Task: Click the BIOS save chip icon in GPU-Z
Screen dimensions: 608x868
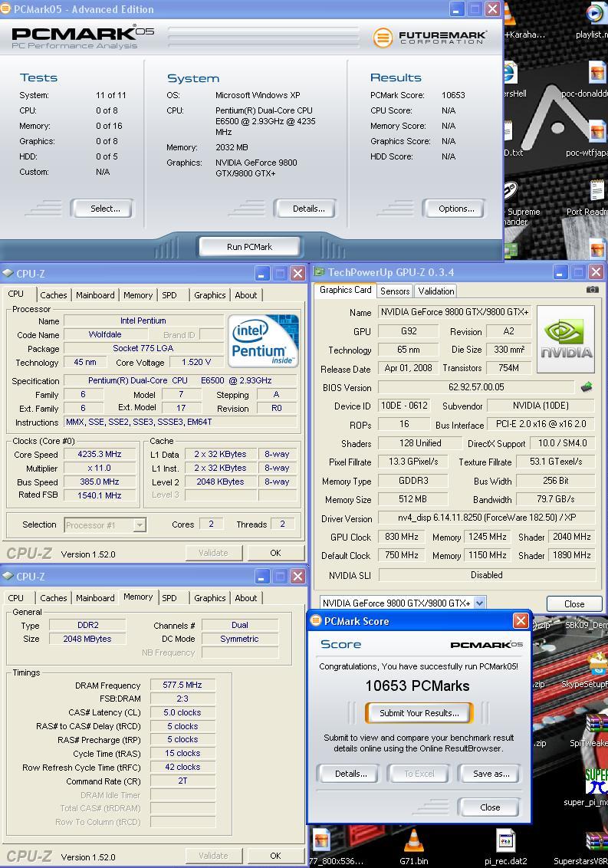Action: 587,387
